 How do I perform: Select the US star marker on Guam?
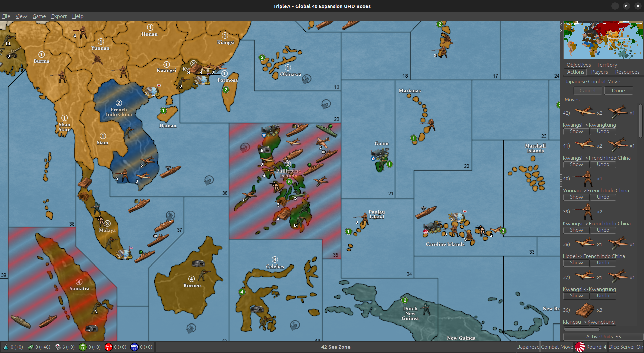[373, 159]
